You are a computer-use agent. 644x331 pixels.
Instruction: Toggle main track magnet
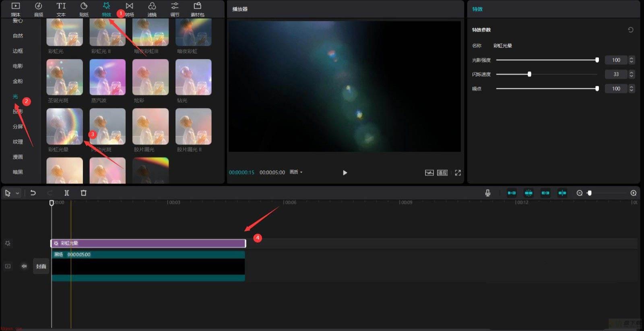pos(512,193)
